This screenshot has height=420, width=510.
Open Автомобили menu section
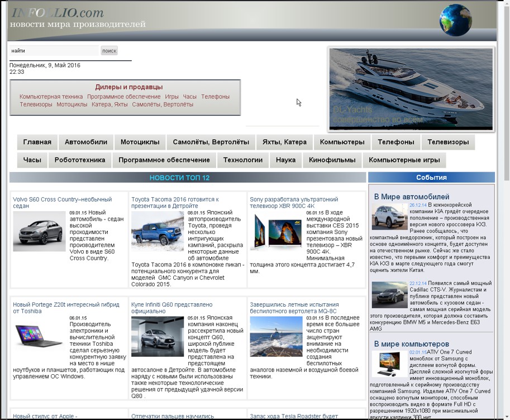pos(86,142)
